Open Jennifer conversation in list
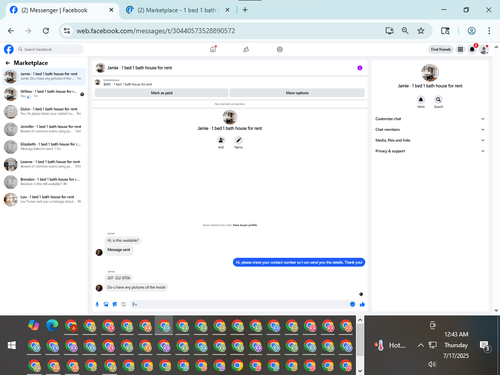Viewport: 500px width, 375px height. [x=44, y=129]
